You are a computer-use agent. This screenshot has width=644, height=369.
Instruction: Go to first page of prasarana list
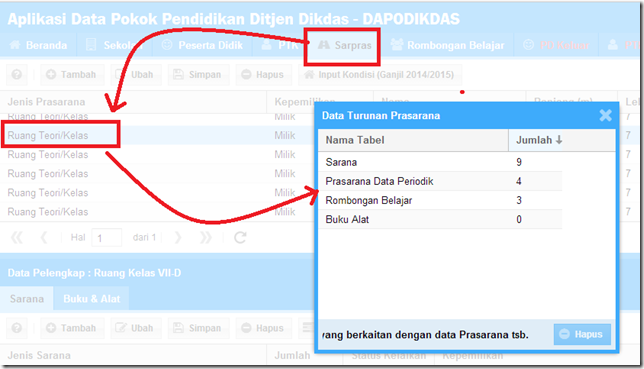17,237
